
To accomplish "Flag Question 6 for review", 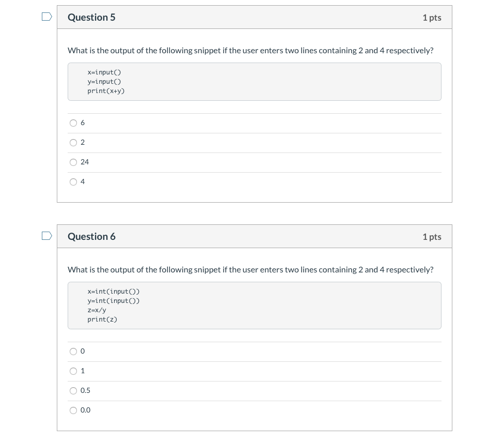I will coord(46,236).
